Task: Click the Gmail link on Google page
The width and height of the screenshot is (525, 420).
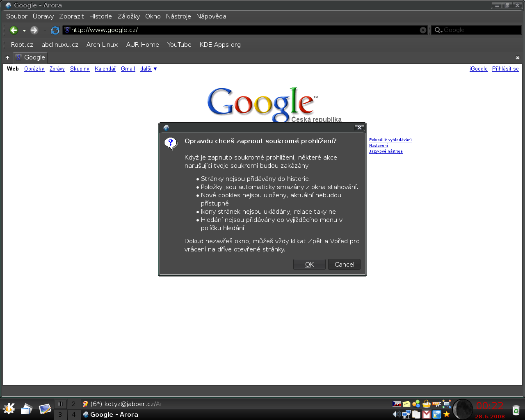Action: tap(128, 69)
